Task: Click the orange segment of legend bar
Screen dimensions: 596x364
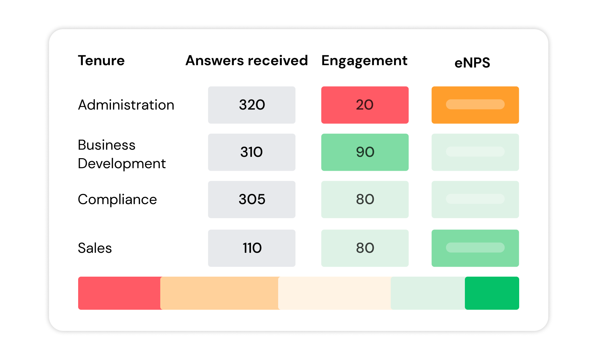Action: tap(220, 293)
